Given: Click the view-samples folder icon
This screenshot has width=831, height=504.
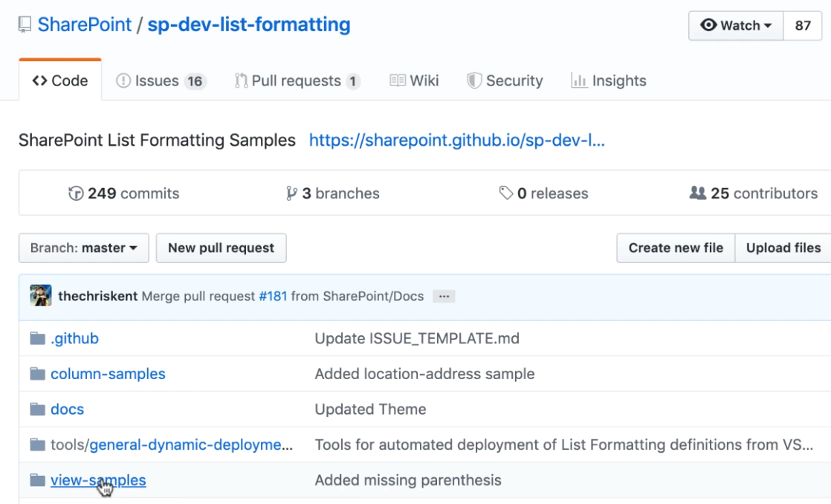Looking at the screenshot, I should pos(37,480).
